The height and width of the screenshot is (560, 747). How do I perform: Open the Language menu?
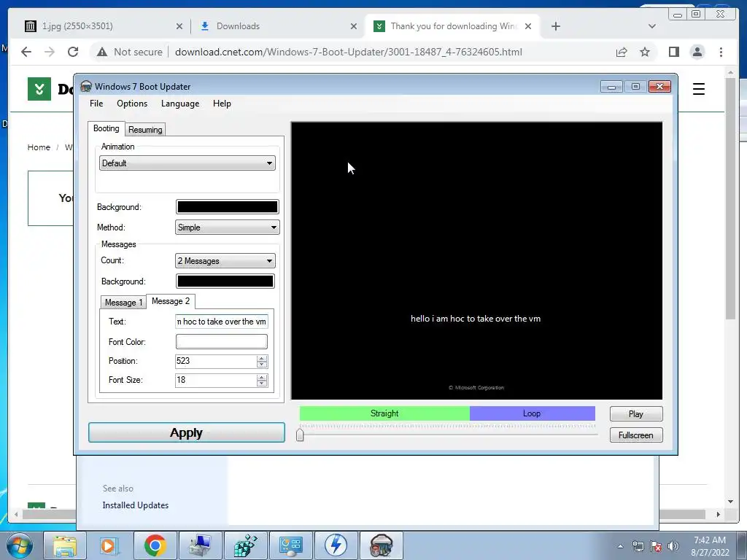pos(180,104)
